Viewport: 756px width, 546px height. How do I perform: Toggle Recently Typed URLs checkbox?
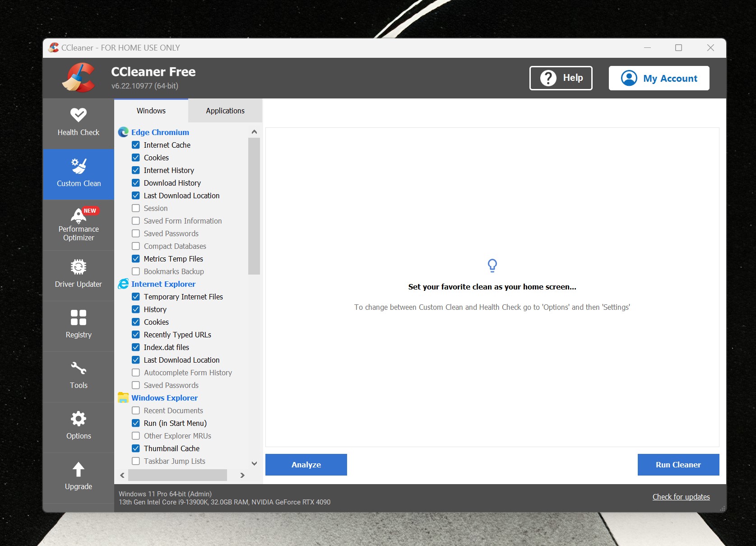click(x=135, y=335)
